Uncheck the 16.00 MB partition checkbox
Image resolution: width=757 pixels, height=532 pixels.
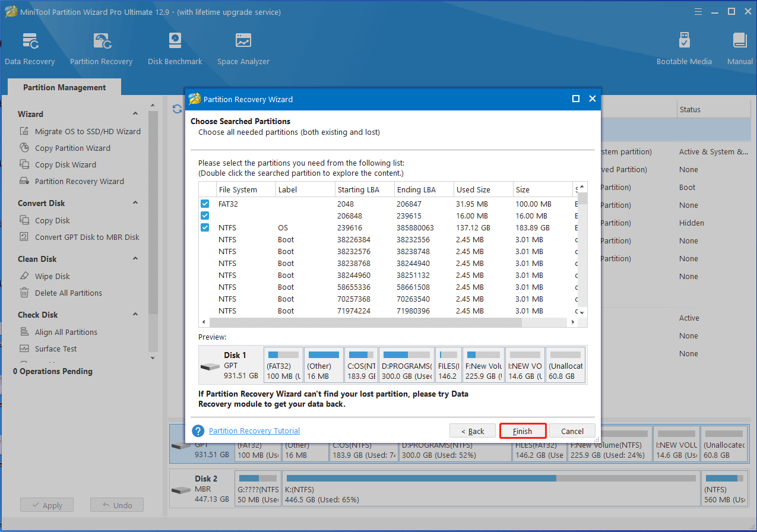pos(205,216)
